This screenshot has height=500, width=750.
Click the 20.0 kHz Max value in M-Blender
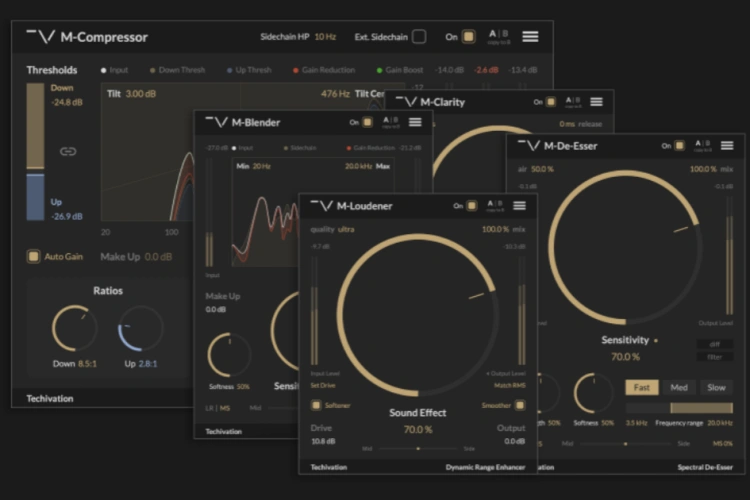[358, 167]
